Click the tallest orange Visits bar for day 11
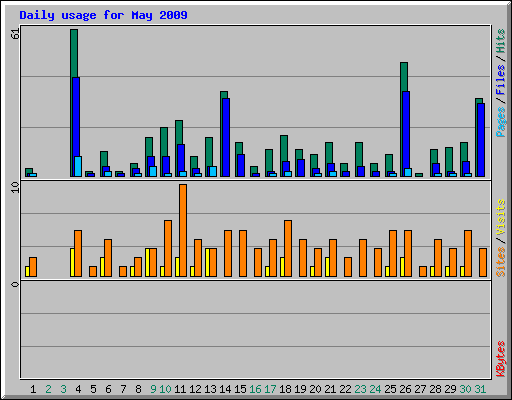Screen dimensions: 512x400 [x=183, y=230]
